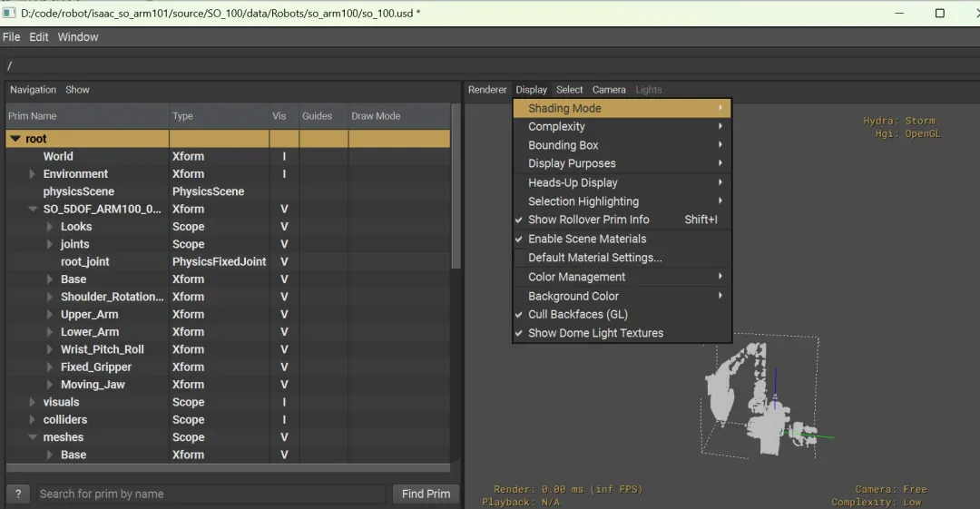Toggle visibility of World prim
980x509 pixels.
(284, 156)
